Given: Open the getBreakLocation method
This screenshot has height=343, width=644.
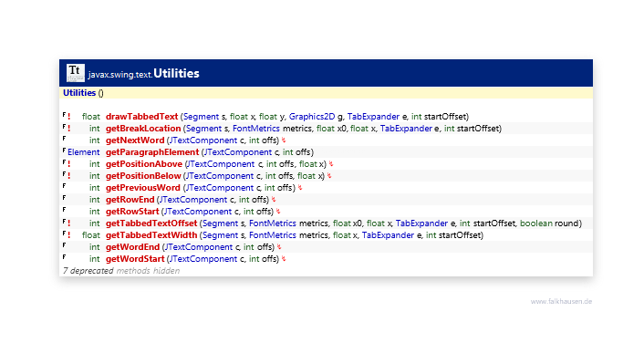Looking at the screenshot, I should 143,129.
